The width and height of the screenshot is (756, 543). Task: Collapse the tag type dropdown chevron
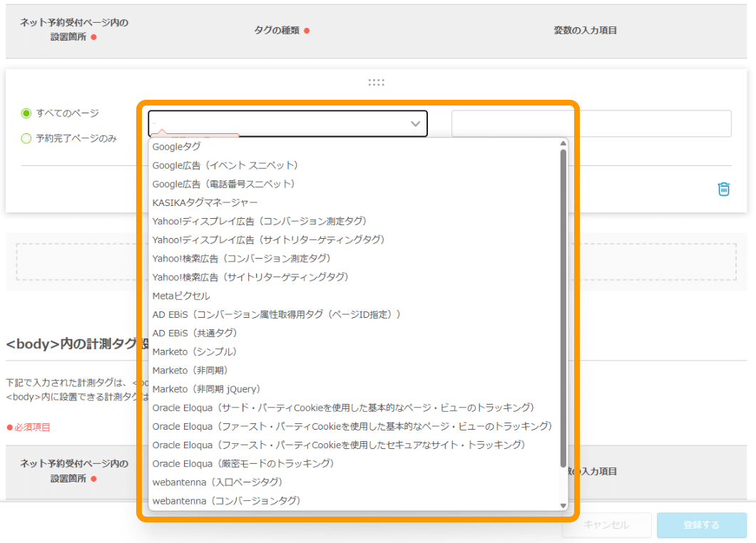(415, 124)
